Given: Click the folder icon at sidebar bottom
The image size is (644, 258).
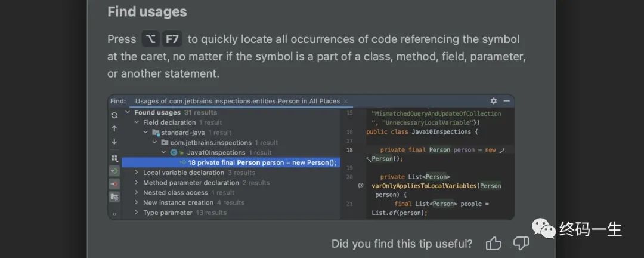Looking at the screenshot, I should (114, 196).
